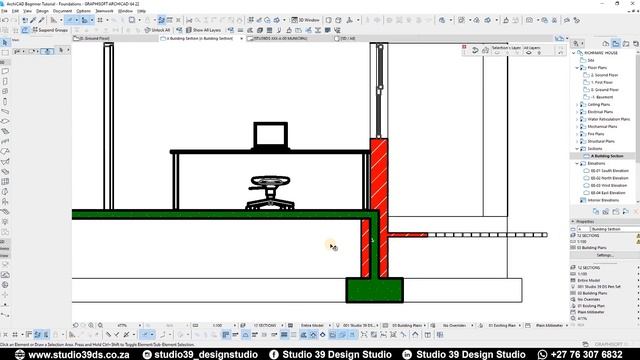Click the rotate icon in layers palette

475,51
